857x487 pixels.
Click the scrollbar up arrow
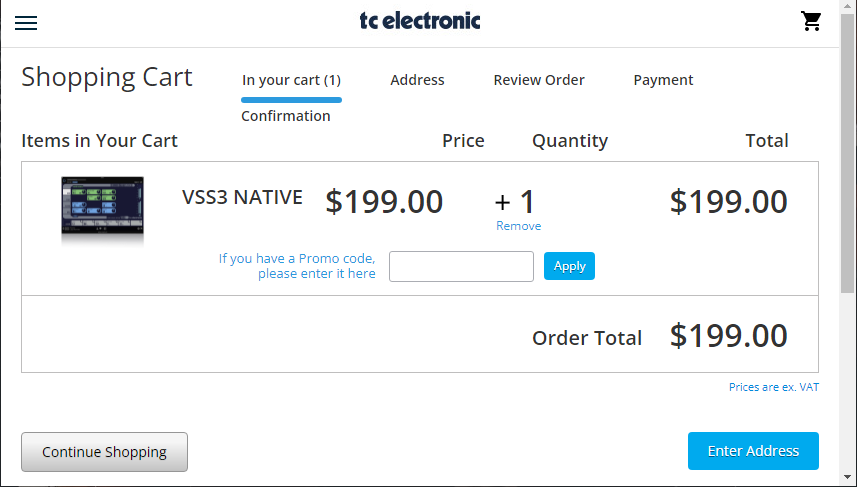pos(848,8)
